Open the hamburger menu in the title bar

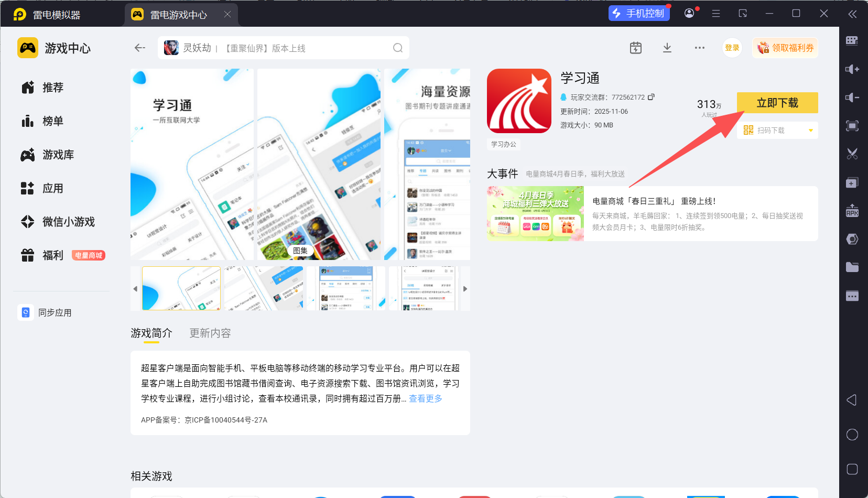pyautogui.click(x=716, y=14)
